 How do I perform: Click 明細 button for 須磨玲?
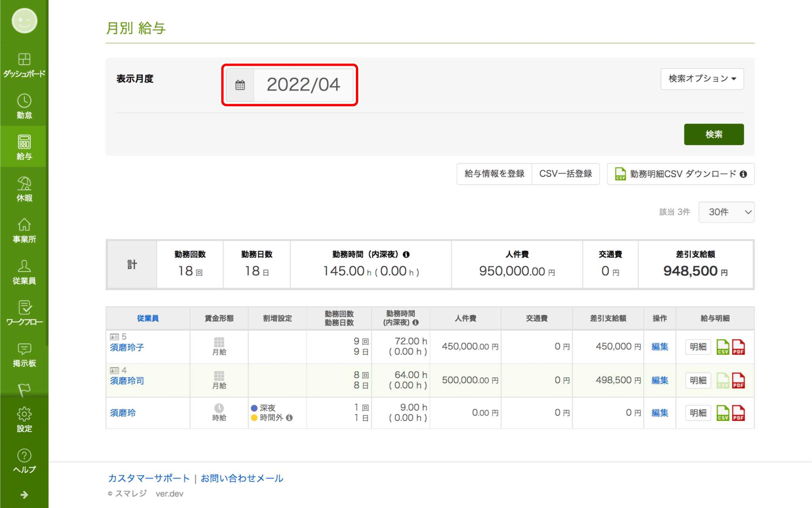pos(698,413)
